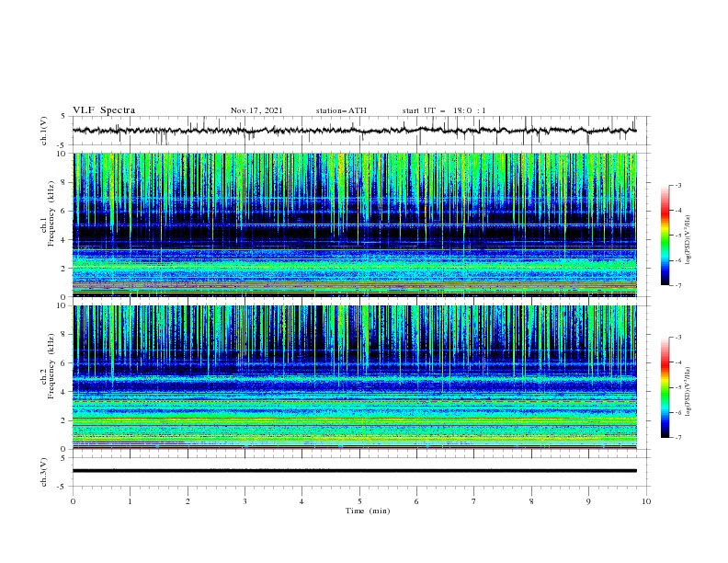The width and height of the screenshot is (728, 563).
Task: Click time axis tick label "0"
Action: (73, 501)
